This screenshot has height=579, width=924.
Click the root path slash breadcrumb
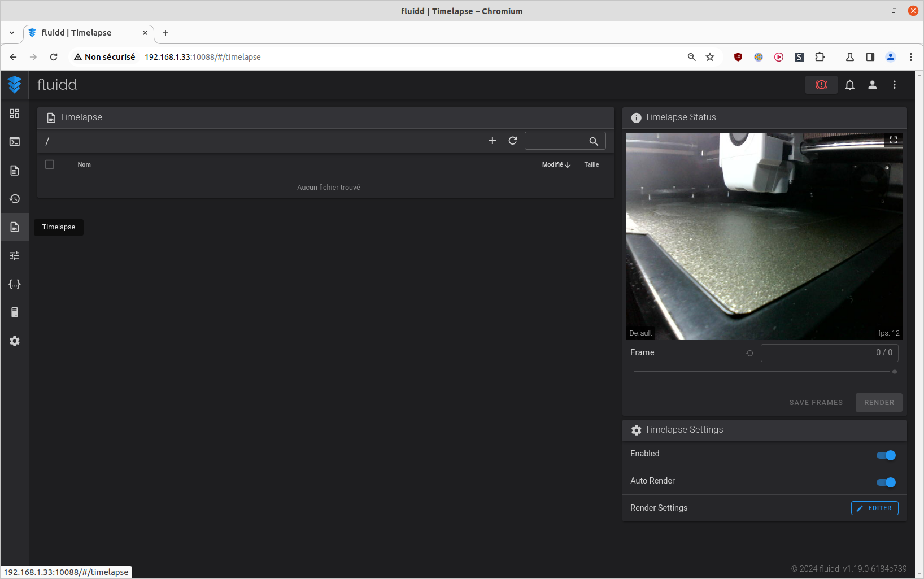tap(47, 141)
